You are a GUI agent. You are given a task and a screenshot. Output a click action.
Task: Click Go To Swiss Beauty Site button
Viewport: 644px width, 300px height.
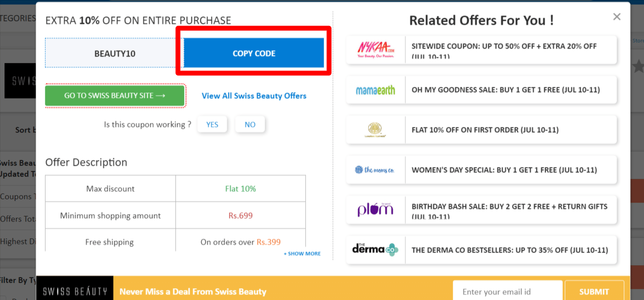click(x=115, y=96)
